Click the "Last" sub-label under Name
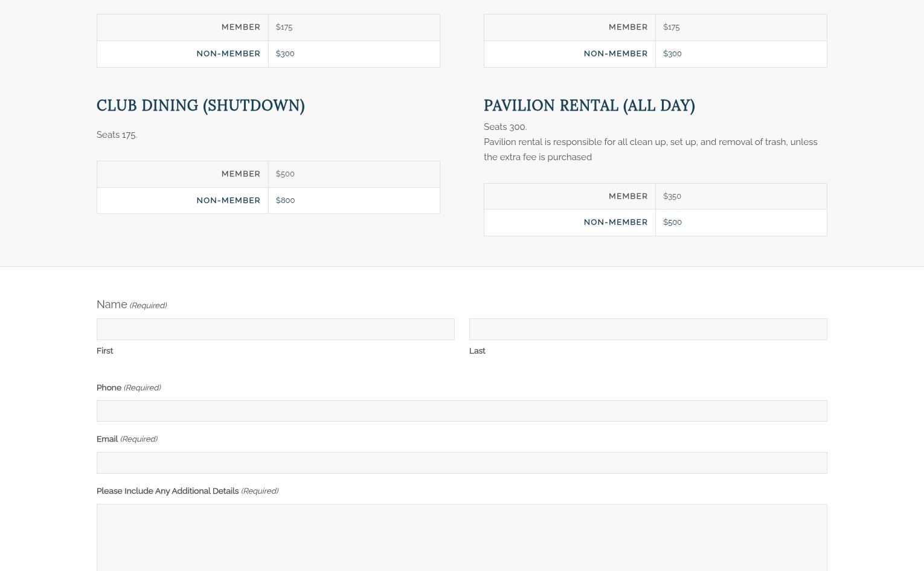This screenshot has height=571, width=924. click(477, 351)
